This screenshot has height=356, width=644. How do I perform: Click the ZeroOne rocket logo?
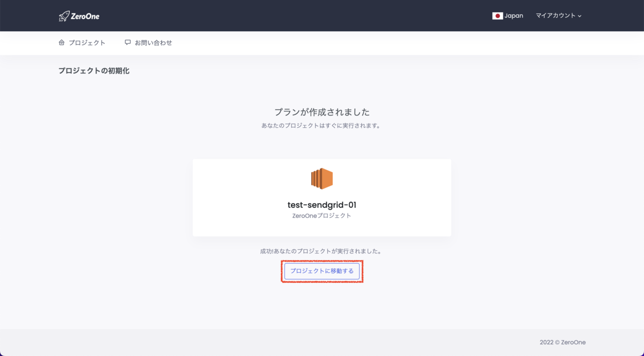[79, 16]
